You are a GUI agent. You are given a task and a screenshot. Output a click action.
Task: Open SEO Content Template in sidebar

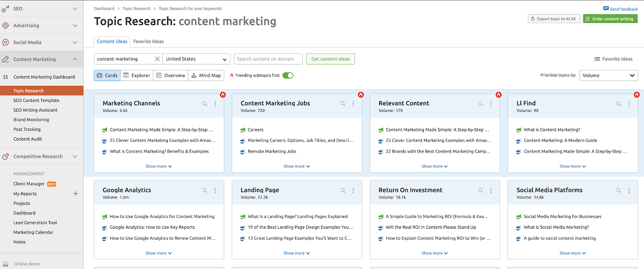36,100
